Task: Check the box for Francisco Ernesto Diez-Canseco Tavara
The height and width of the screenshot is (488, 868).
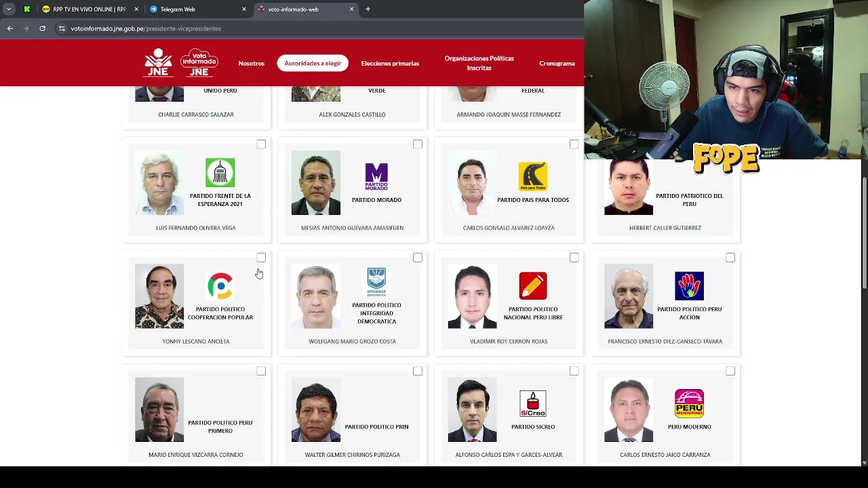Action: 730,258
